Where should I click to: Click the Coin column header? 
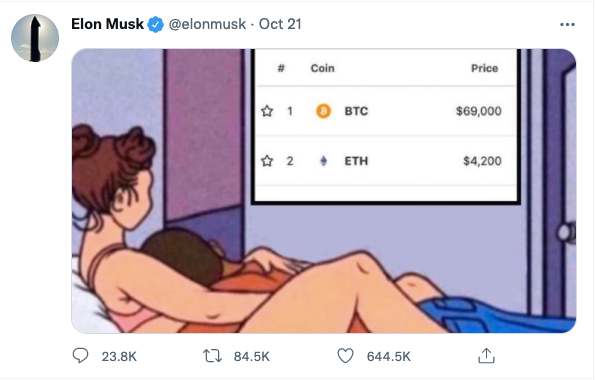[x=323, y=68]
